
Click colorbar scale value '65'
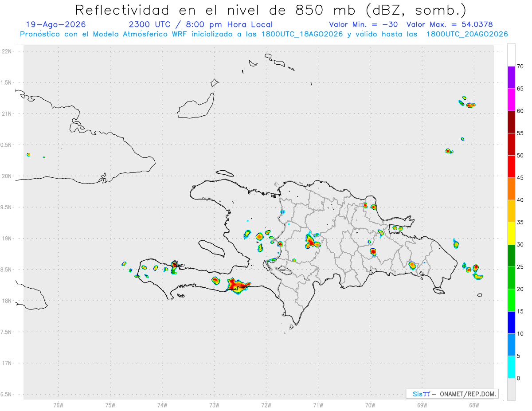tap(520, 89)
